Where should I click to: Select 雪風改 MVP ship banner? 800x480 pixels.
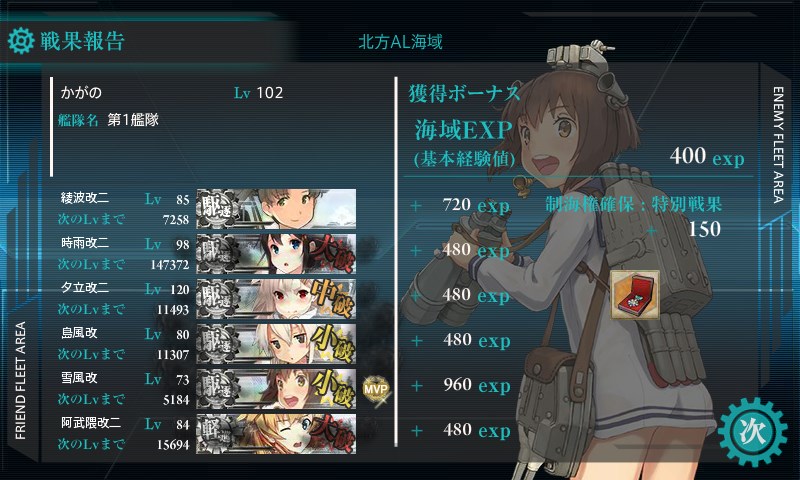click(276, 389)
